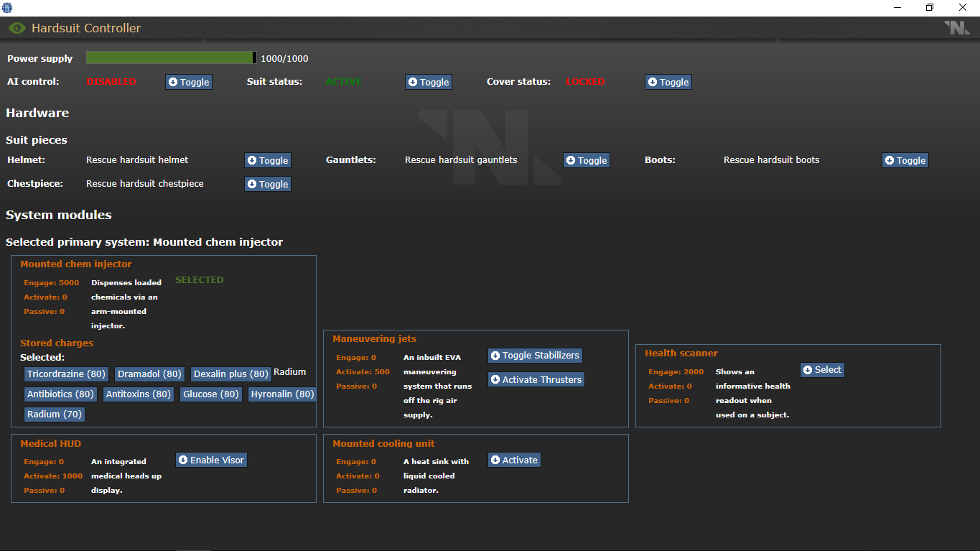Image resolution: width=980 pixels, height=551 pixels.
Task: Pick Antitoxins (80) charge
Action: (139, 394)
